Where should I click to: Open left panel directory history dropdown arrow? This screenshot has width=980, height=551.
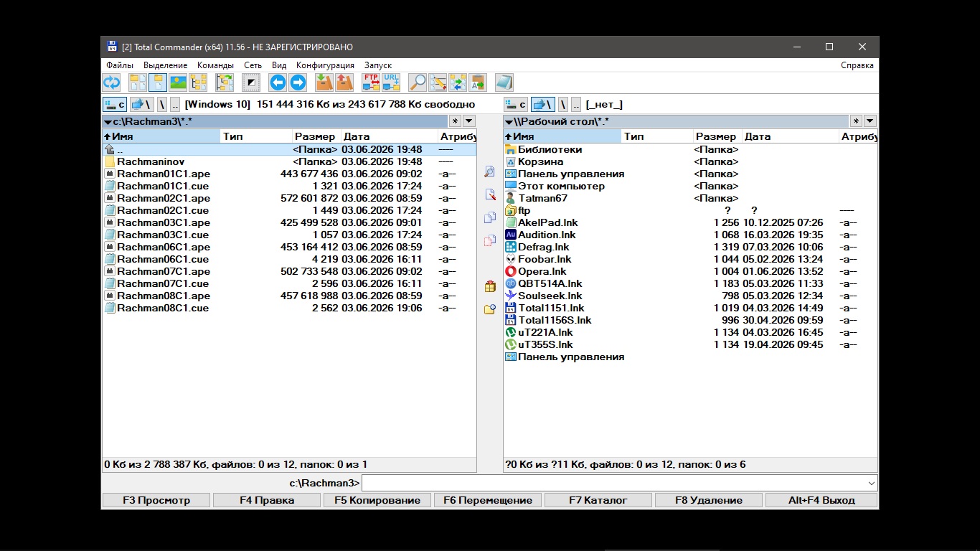tap(468, 121)
